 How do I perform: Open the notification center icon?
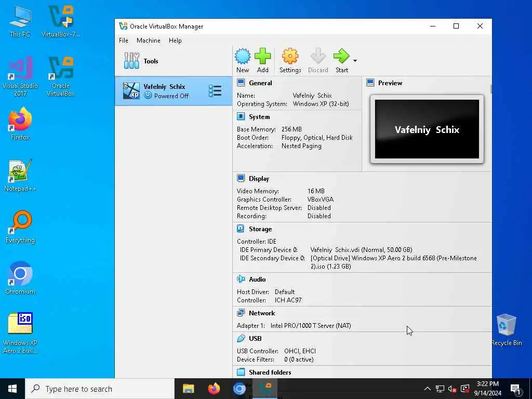pyautogui.click(x=515, y=389)
